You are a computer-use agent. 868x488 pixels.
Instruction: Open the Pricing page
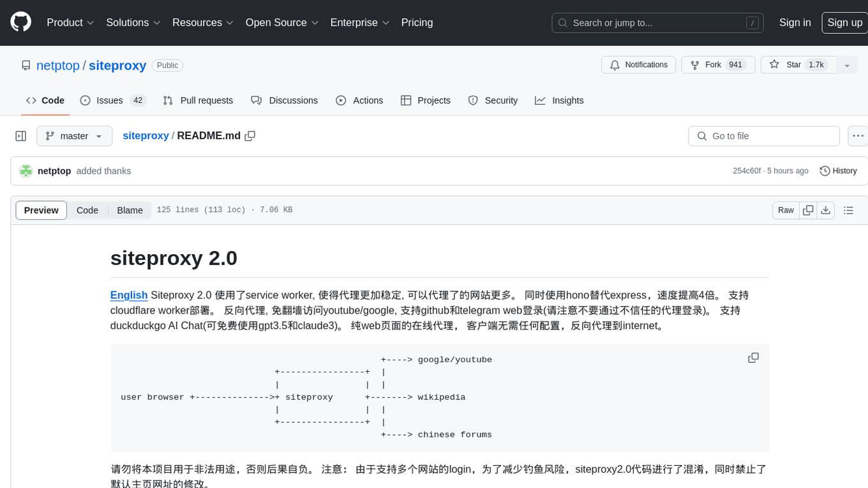pyautogui.click(x=417, y=22)
